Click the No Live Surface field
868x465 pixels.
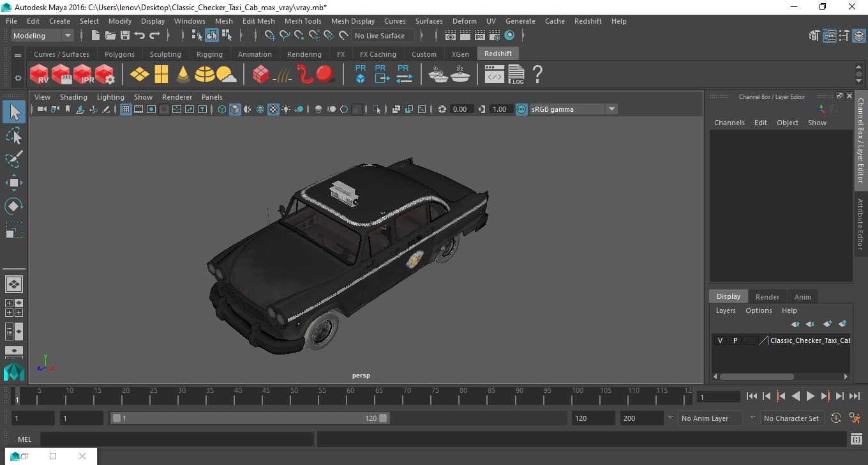point(383,36)
